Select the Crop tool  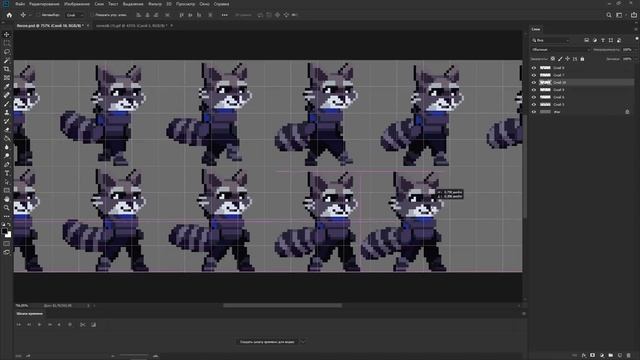tap(7, 69)
